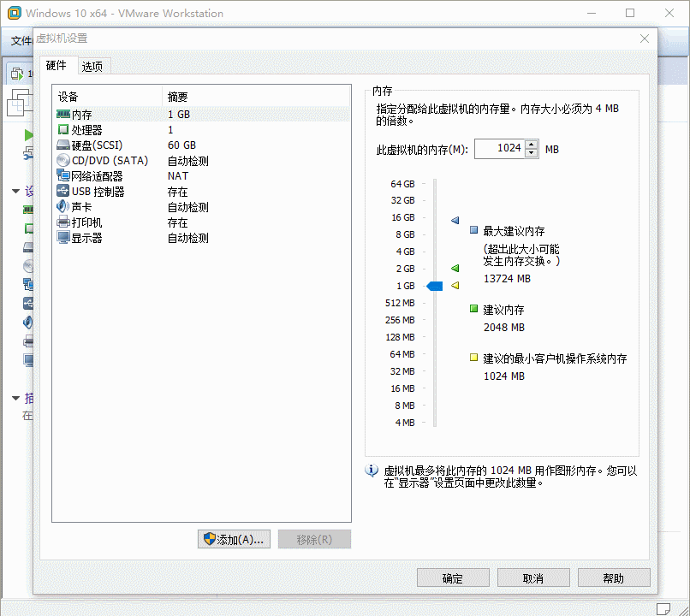
Task: Click the 64 GB scale label
Action: pyautogui.click(x=402, y=184)
